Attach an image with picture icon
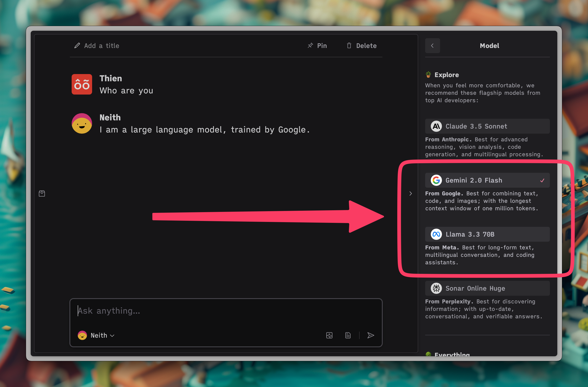The height and width of the screenshot is (387, 588). (329, 336)
